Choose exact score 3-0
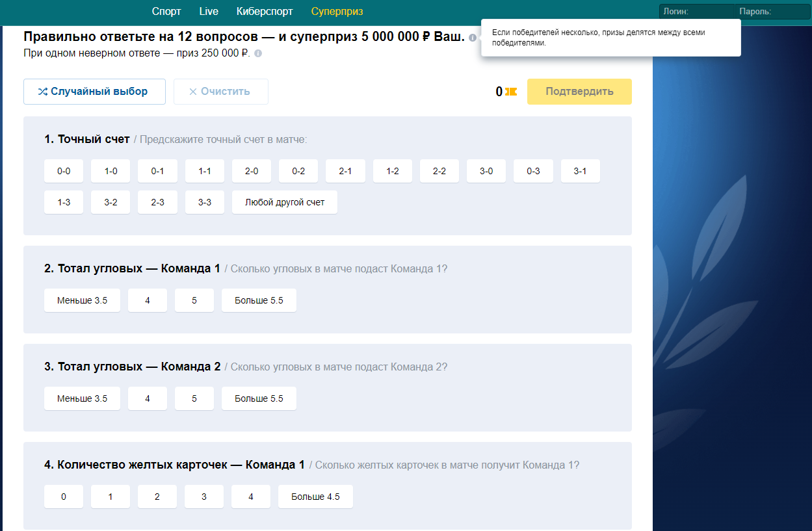 (x=486, y=171)
